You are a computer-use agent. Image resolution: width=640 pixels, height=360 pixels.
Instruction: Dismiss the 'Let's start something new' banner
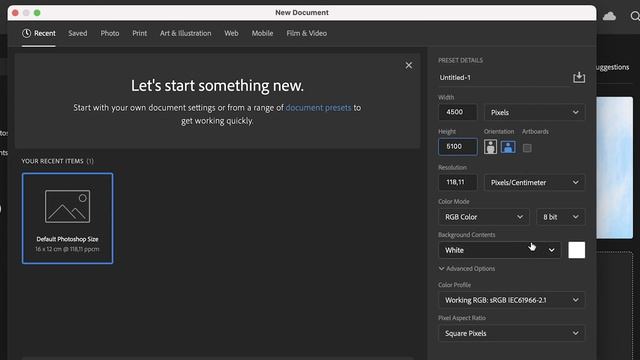coord(409,65)
